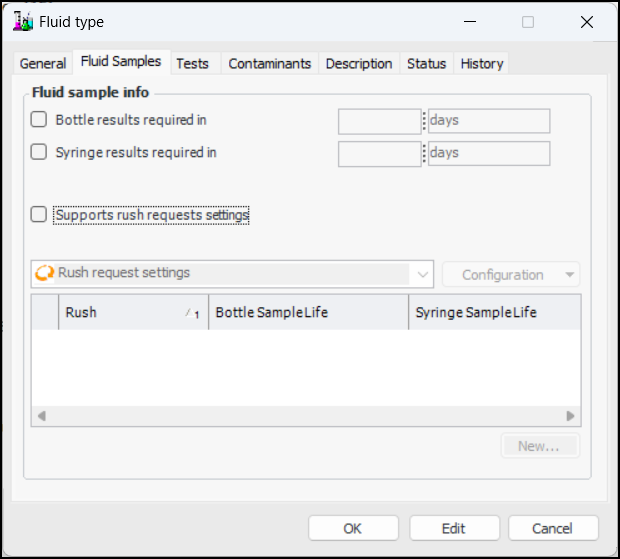This screenshot has width=620, height=559.
Task: Click the Edit button
Action: pyautogui.click(x=453, y=528)
